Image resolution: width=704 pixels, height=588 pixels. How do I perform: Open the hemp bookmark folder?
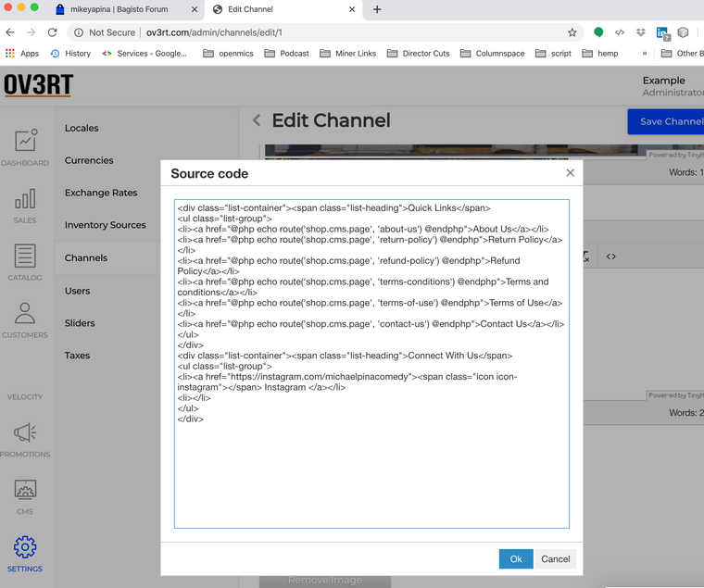(x=600, y=54)
